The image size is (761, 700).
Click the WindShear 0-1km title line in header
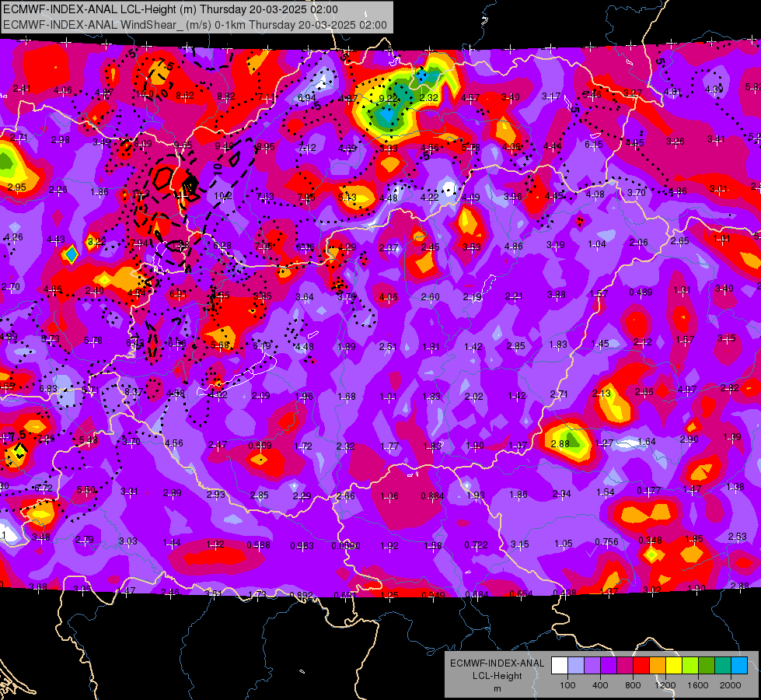coord(195,25)
